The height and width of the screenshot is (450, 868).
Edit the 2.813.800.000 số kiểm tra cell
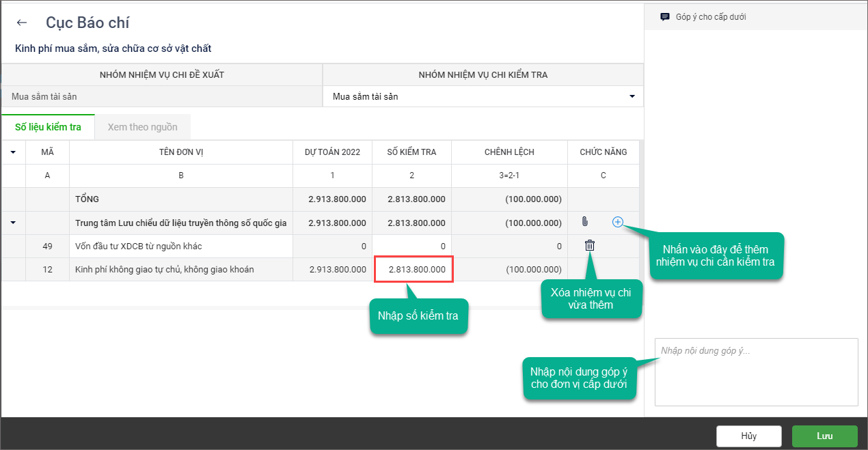tap(413, 269)
